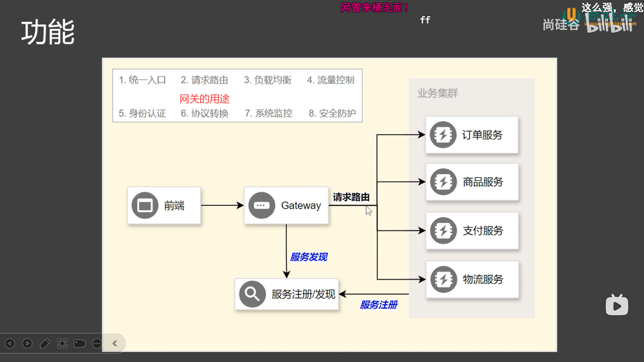Go to the previous slide
644x362 pixels.
pyautogui.click(x=10, y=344)
